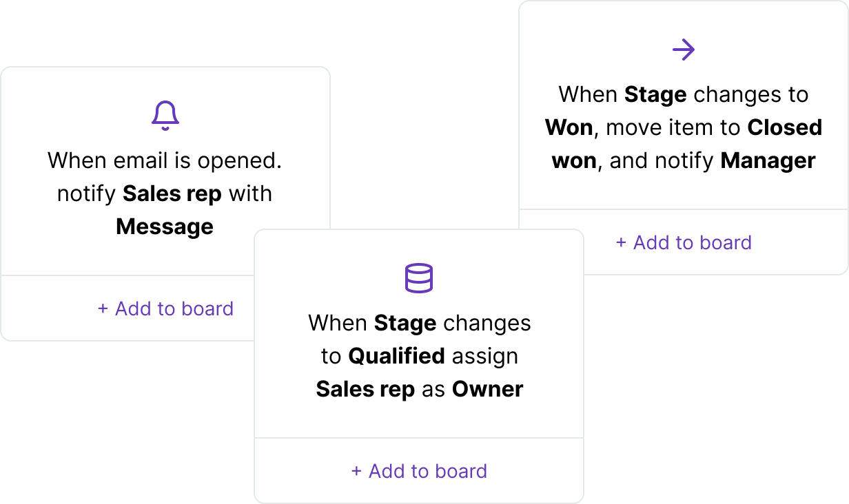
Task: Click Add to board on the email notification card
Action: 165,308
